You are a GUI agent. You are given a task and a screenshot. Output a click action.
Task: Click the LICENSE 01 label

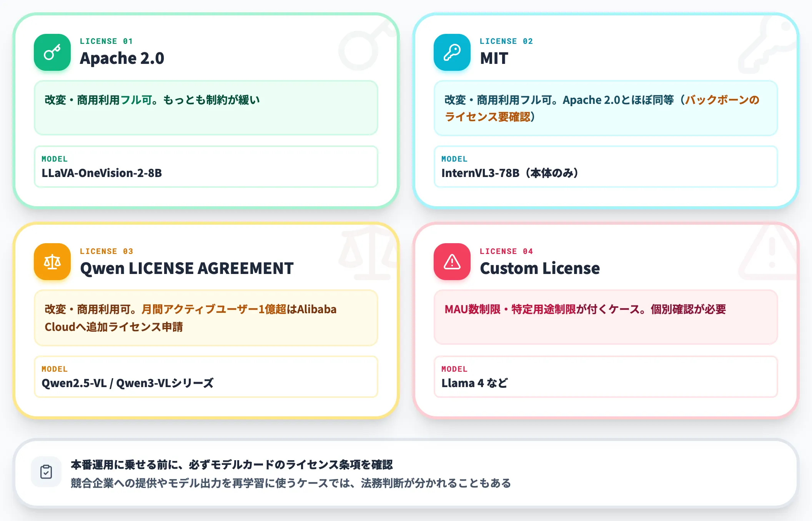(x=106, y=41)
